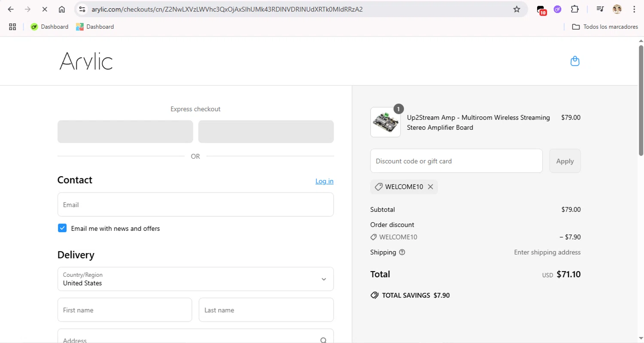Image resolution: width=644 pixels, height=343 pixels.
Task: Focus the Discount code or gift card field
Action: 456,161
